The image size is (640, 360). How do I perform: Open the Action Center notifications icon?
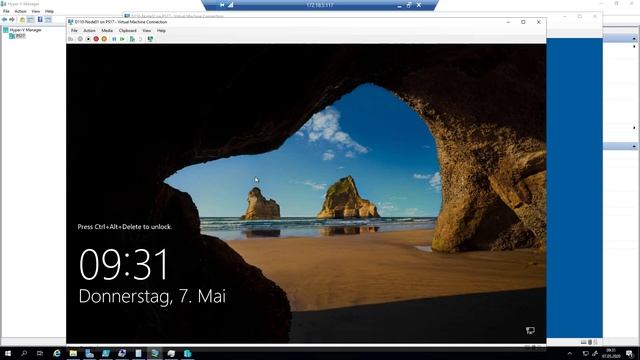point(629,354)
